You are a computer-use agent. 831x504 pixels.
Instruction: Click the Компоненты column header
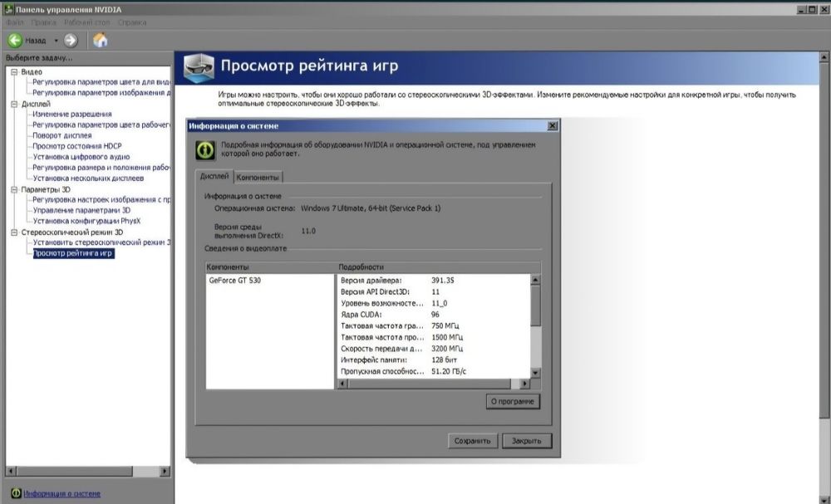click(x=270, y=267)
